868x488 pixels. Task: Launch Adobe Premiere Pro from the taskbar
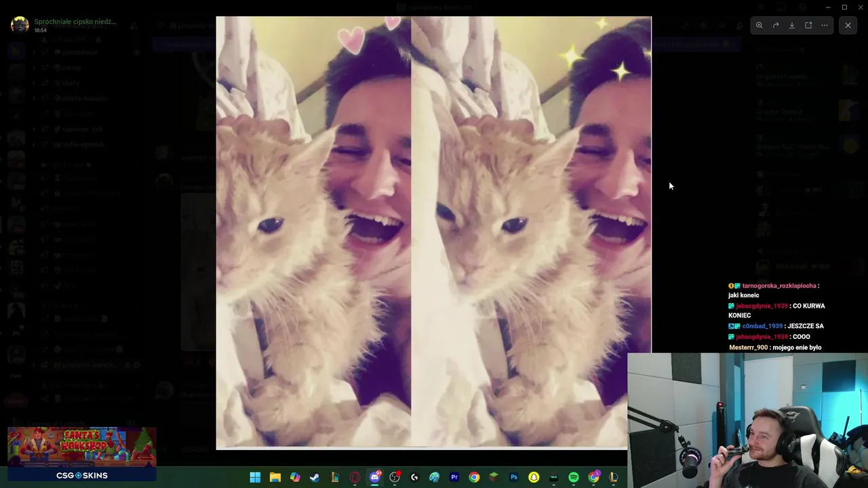[454, 477]
